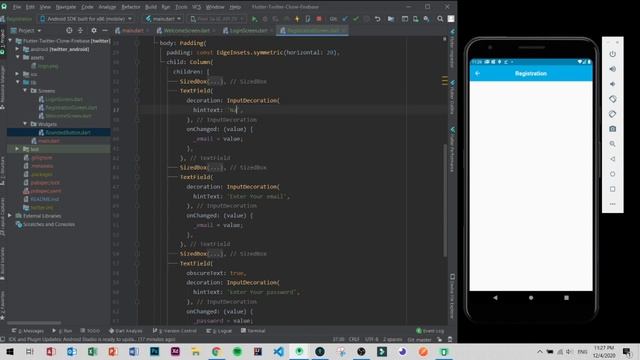Click the debug bug icon in toolbar
Viewport: 640px width, 360px height.
pyautogui.click(x=265, y=19)
